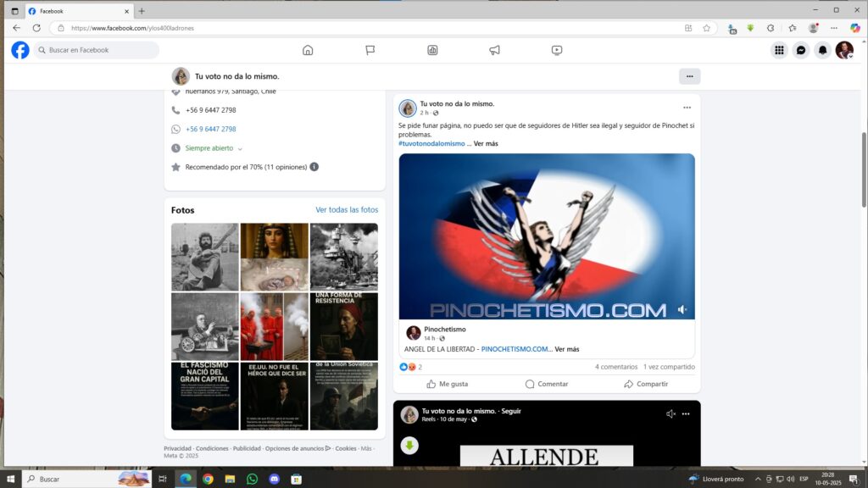Screen dimensions: 868x488
Task: Open the Pinochetismo page name link
Action: pyautogui.click(x=445, y=330)
